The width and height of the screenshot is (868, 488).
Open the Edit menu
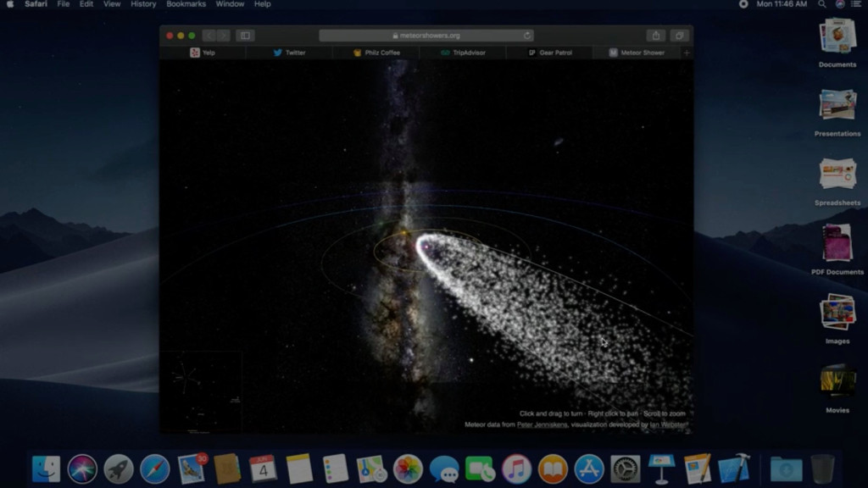(86, 4)
